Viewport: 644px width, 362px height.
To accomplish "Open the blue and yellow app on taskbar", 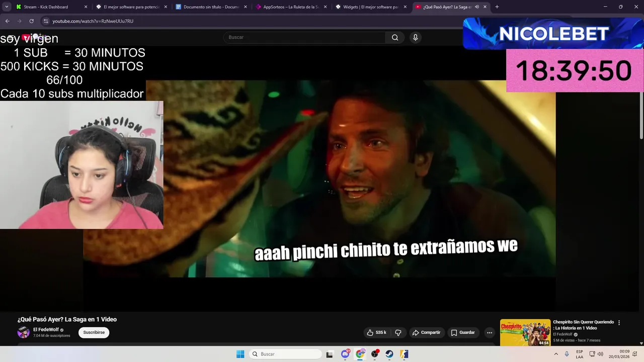I will [x=404, y=354].
